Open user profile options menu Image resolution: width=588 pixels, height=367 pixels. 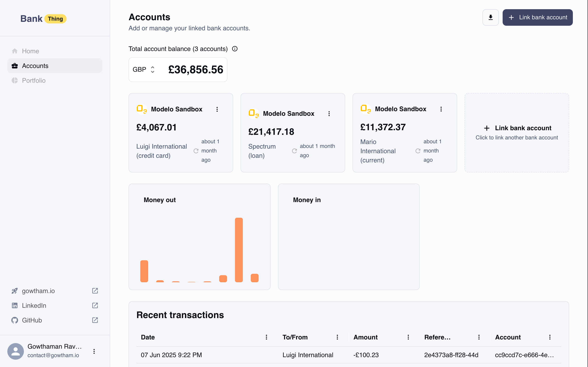[94, 351]
